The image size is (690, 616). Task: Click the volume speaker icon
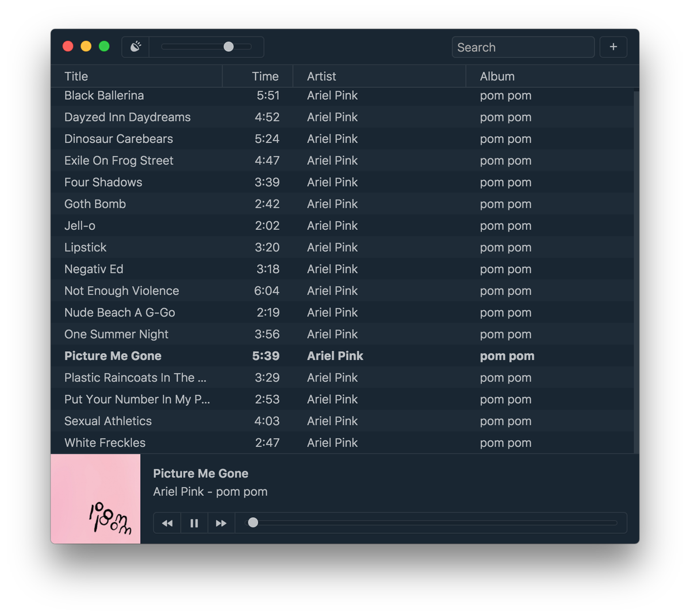(x=136, y=47)
